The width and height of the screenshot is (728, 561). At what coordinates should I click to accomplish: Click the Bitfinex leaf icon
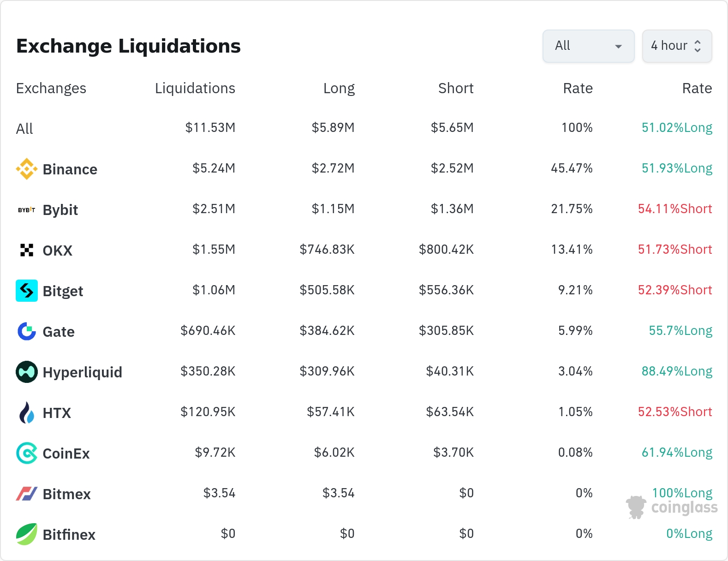coord(26,534)
